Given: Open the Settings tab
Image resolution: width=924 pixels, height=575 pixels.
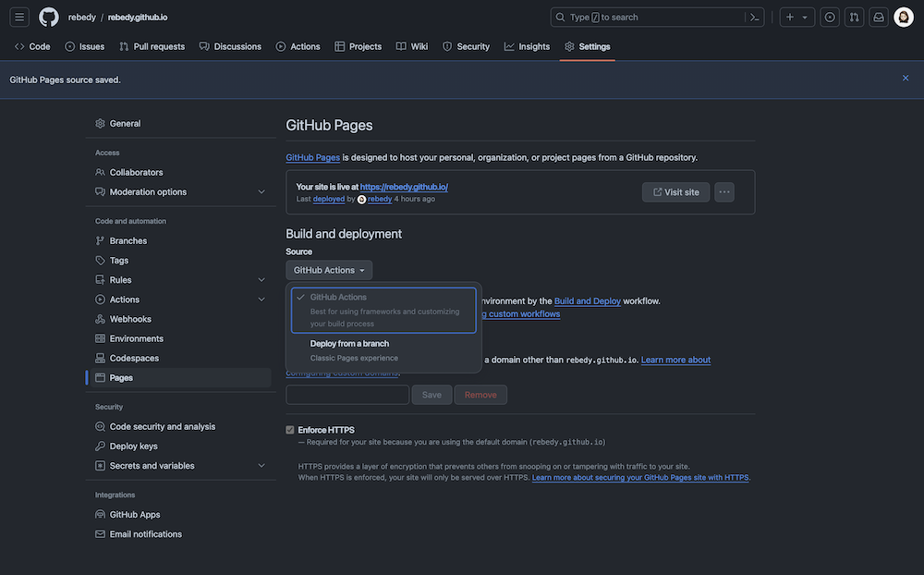Looking at the screenshot, I should click(x=588, y=46).
